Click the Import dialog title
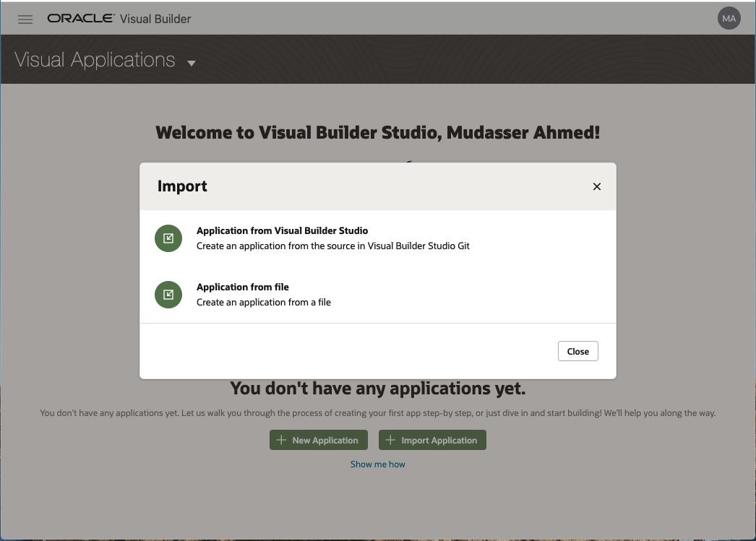This screenshot has width=756, height=541. (x=182, y=186)
